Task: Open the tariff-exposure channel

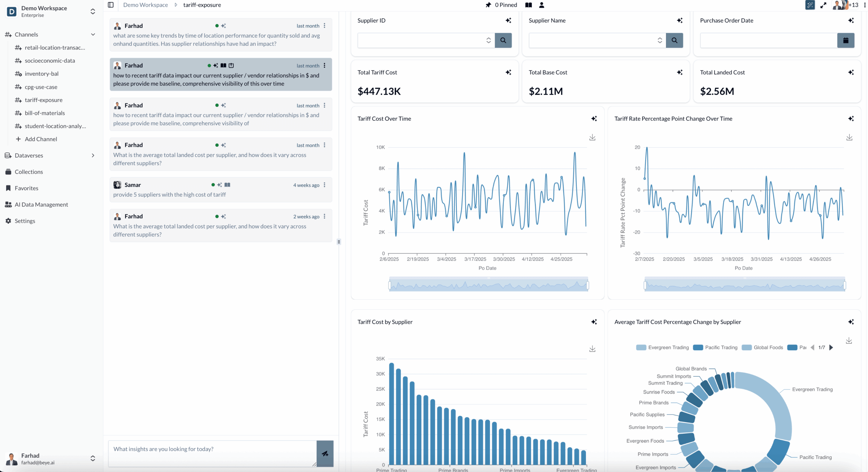Action: click(x=43, y=100)
